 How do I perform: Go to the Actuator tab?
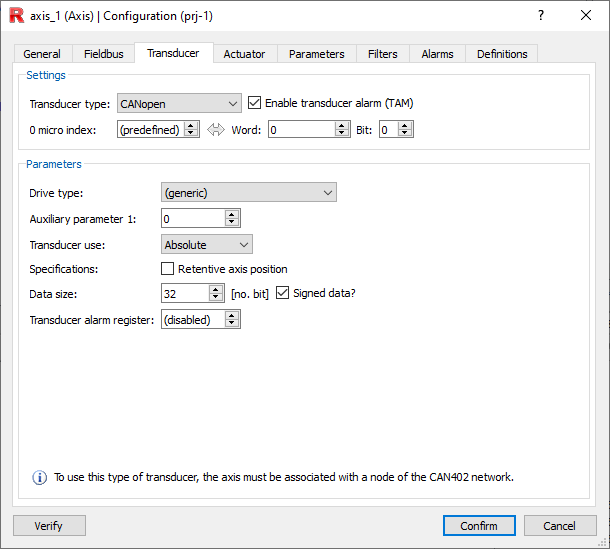[x=244, y=54]
